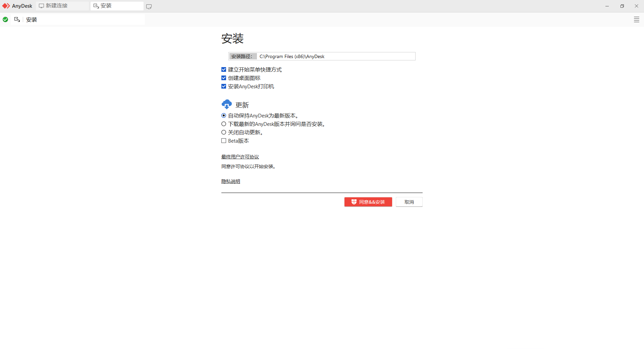
Task: Click the 同意&&安装 button
Action: tap(368, 202)
